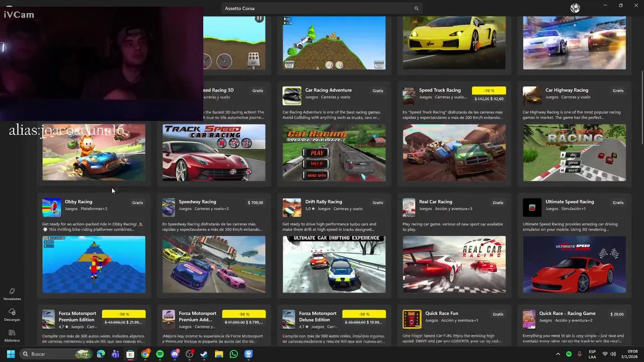This screenshot has width=644, height=362.
Task: Click the Real Car Racing app icon
Action: pyautogui.click(x=409, y=207)
